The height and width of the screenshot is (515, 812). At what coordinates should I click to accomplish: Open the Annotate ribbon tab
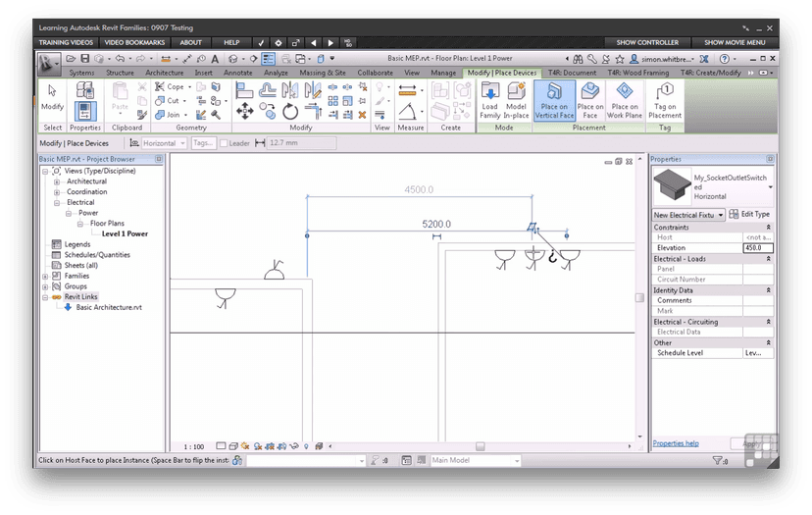coord(237,73)
